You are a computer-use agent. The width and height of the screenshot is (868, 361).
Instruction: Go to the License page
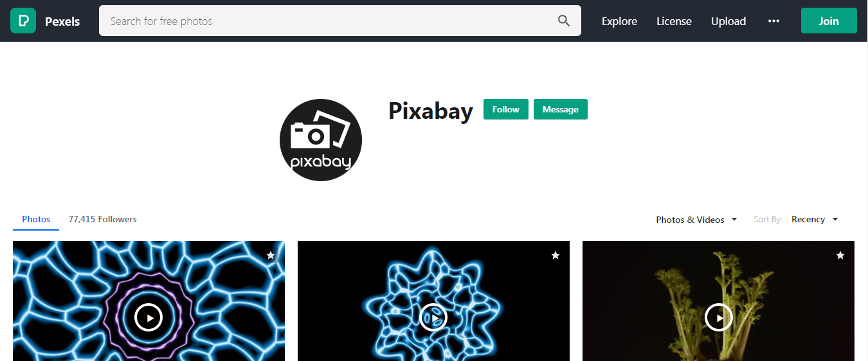pyautogui.click(x=674, y=21)
